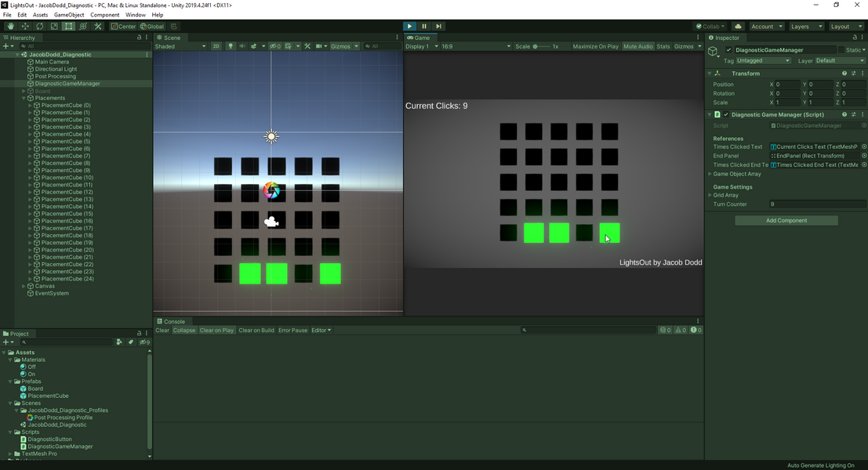Open the Layer Default dropdown
The image size is (868, 470).
[x=839, y=61]
